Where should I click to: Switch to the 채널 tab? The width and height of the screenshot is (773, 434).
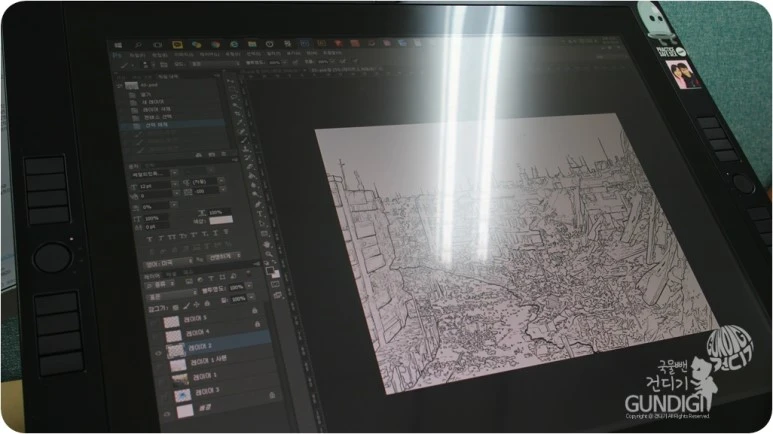(171, 274)
